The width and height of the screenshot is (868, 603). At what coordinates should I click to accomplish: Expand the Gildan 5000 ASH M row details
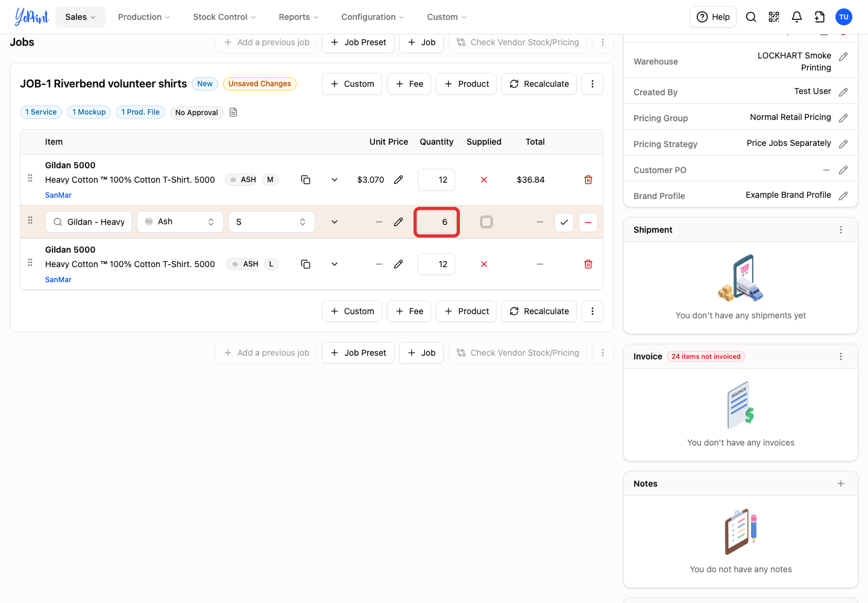pyautogui.click(x=335, y=180)
